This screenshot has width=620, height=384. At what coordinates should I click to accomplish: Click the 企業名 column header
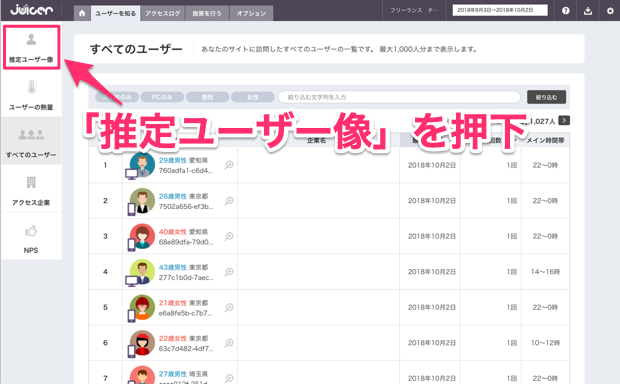pyautogui.click(x=317, y=140)
